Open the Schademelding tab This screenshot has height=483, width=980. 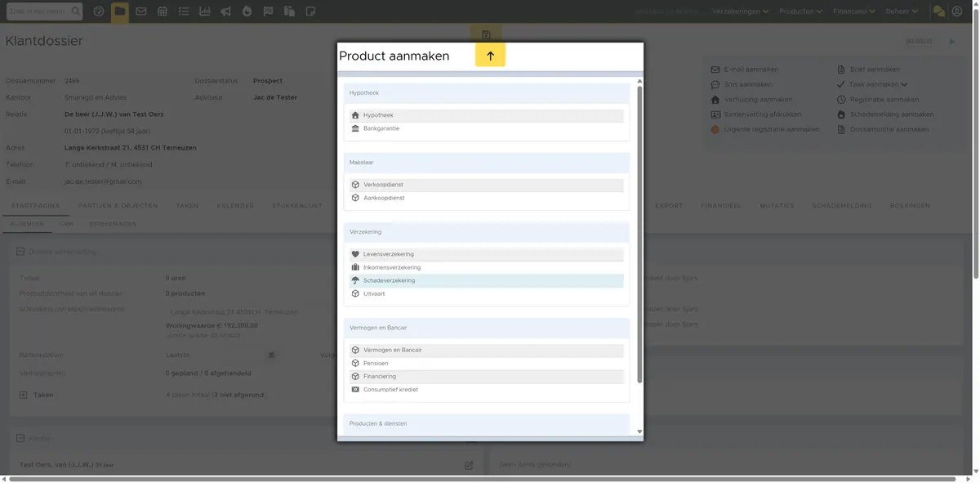point(842,206)
